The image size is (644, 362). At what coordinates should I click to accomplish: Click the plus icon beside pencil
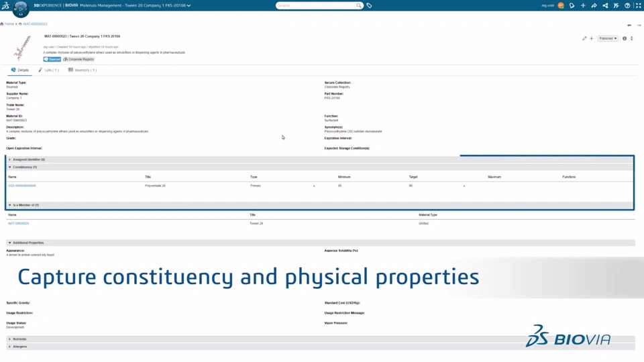(x=592, y=39)
